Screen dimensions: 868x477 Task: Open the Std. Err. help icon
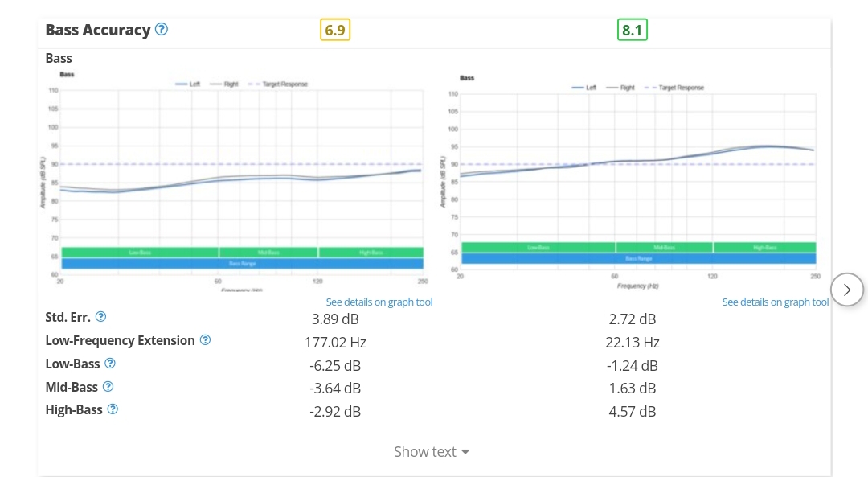point(100,317)
